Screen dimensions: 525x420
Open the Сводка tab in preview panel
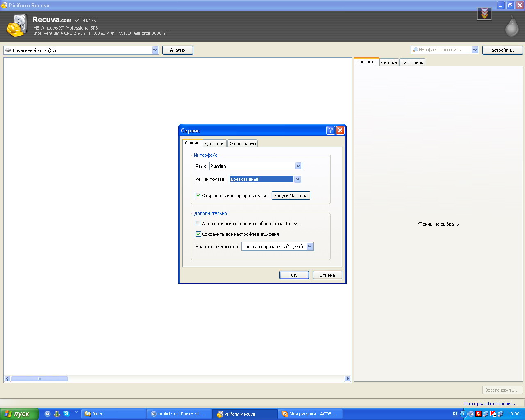coord(389,62)
